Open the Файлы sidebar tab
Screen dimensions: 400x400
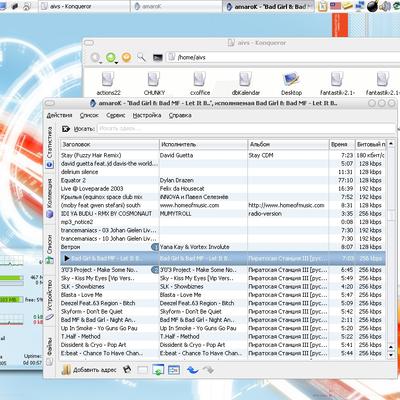[49, 351]
